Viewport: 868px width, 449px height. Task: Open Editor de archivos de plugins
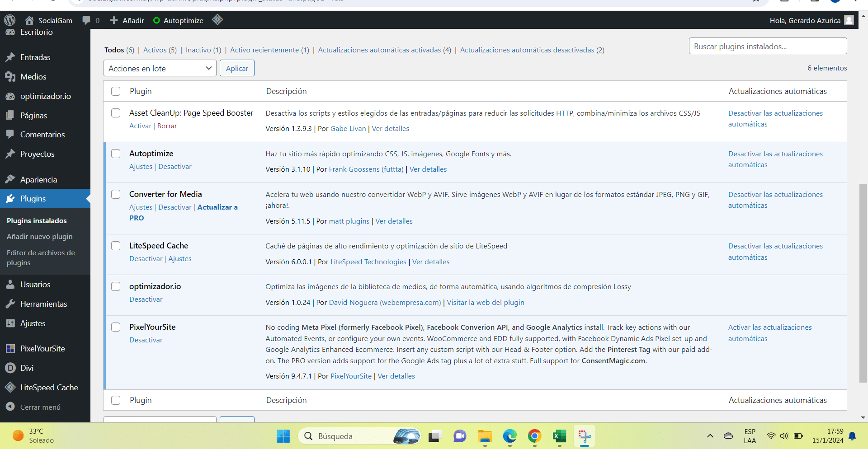coord(41,258)
